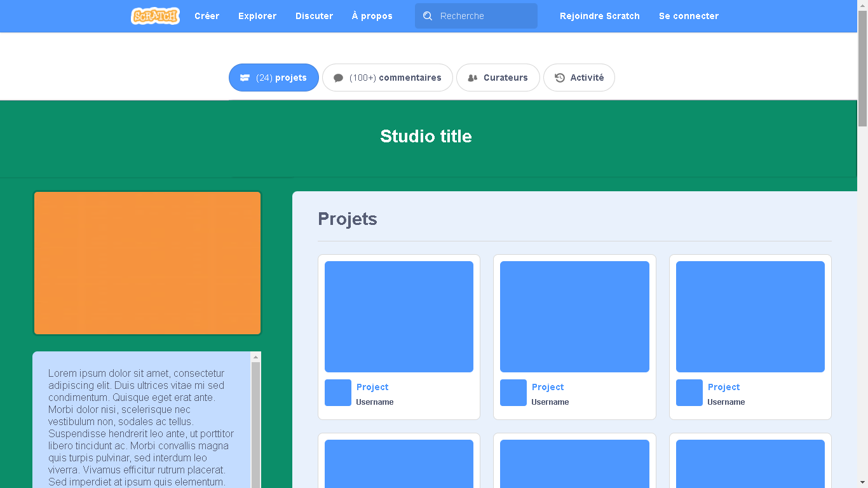Click Se connecter in the navbar
Screen dimensions: 868x488
click(x=689, y=16)
